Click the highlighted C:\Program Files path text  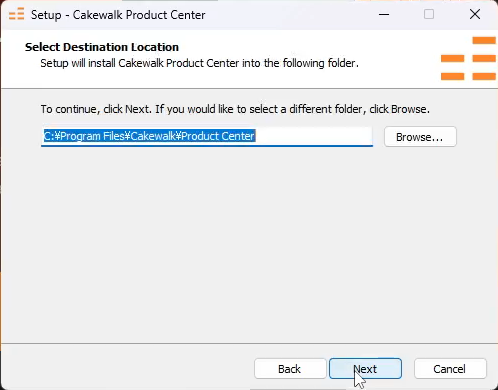pyautogui.click(x=150, y=136)
